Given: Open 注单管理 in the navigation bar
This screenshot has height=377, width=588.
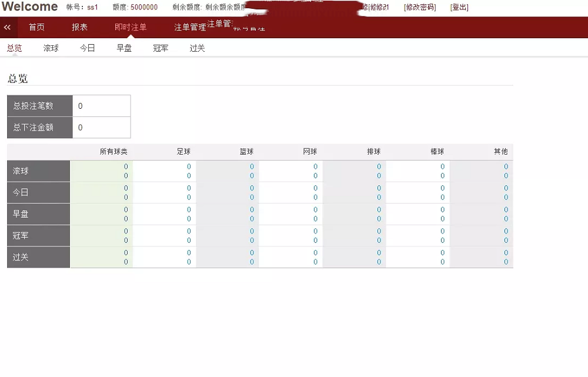Looking at the screenshot, I should (190, 27).
